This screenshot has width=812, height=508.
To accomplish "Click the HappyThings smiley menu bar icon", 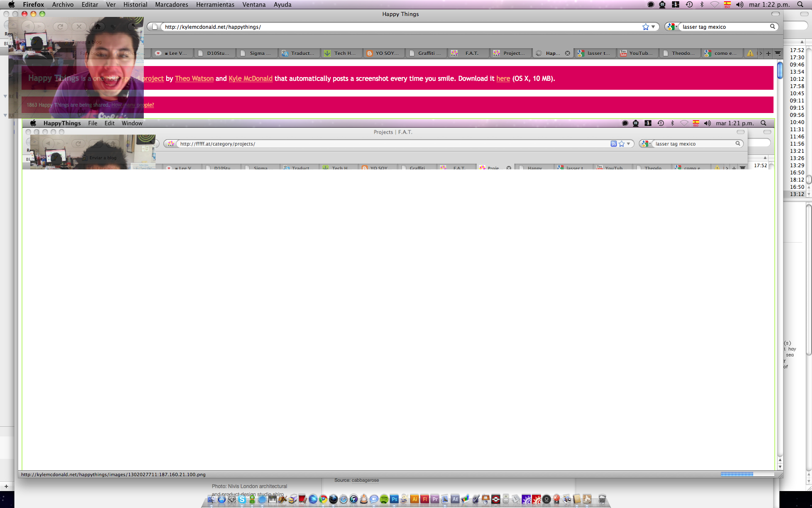I will tap(662, 5).
